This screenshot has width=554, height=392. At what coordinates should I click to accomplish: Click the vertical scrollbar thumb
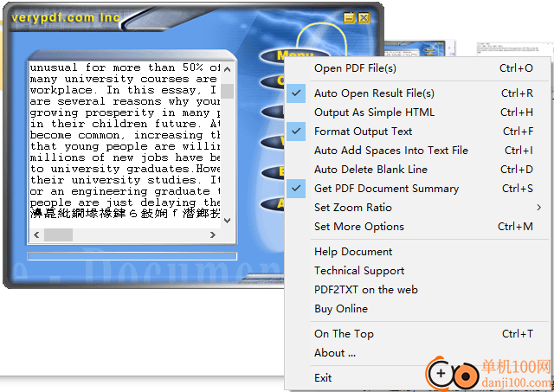pos(227,92)
